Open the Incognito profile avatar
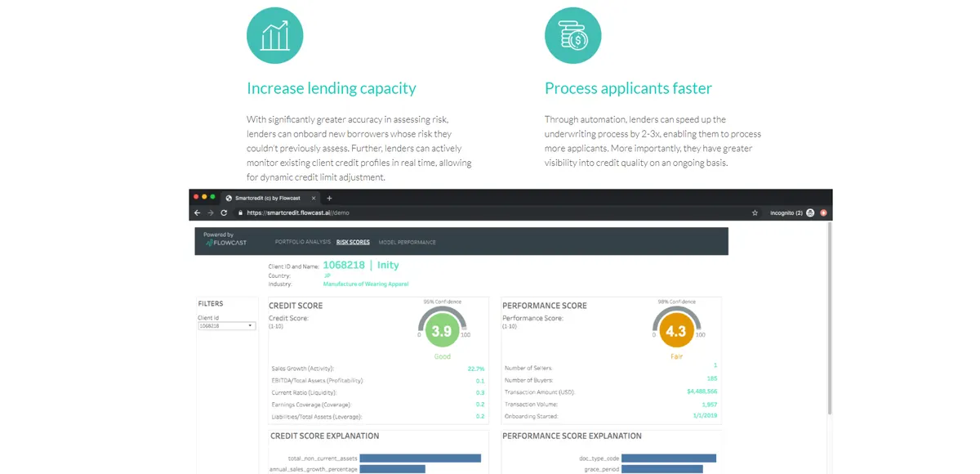The height and width of the screenshot is (474, 980). point(810,212)
